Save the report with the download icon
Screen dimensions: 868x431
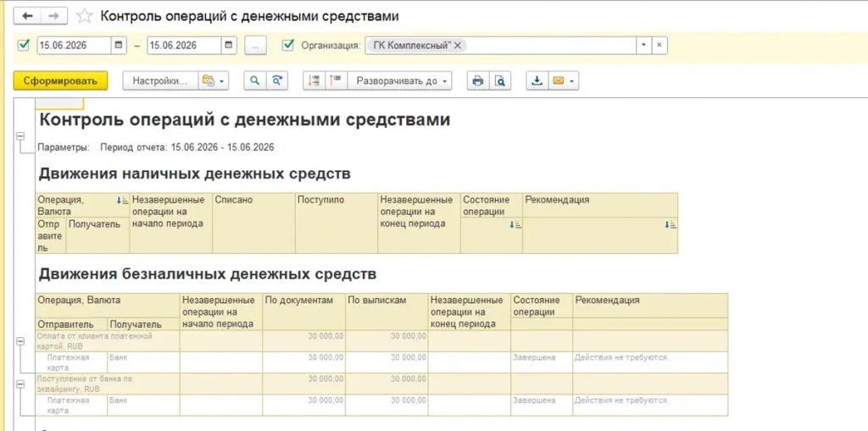pos(537,80)
